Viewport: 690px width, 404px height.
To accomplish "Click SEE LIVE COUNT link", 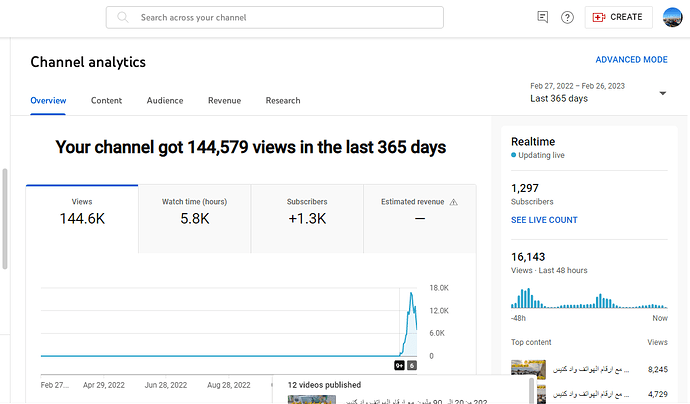I will pyautogui.click(x=544, y=220).
